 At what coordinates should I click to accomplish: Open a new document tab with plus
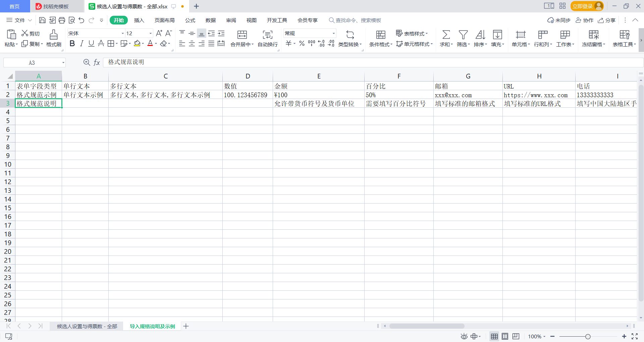tap(197, 6)
